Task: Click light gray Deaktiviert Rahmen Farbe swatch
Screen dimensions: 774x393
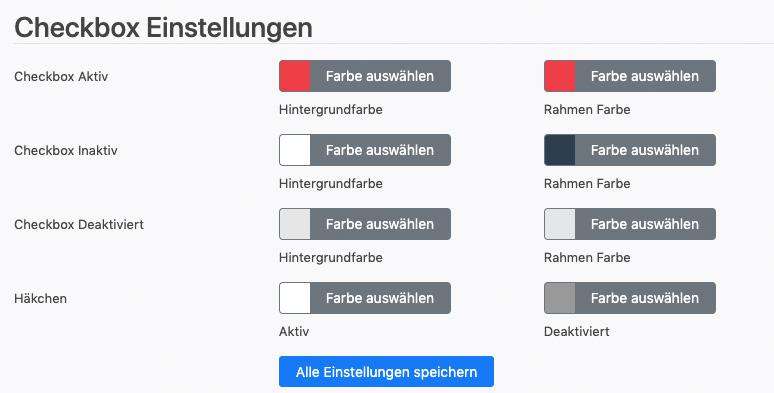Action: [x=560, y=224]
